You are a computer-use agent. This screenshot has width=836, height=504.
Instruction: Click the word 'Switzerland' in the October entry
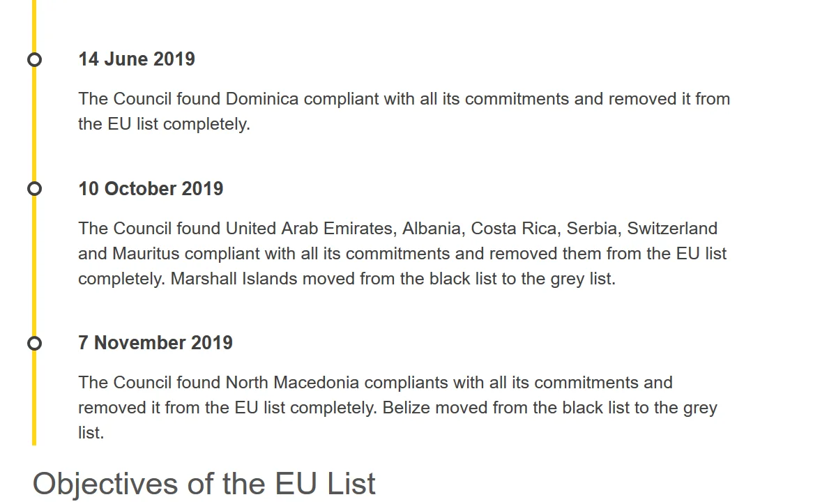(672, 229)
